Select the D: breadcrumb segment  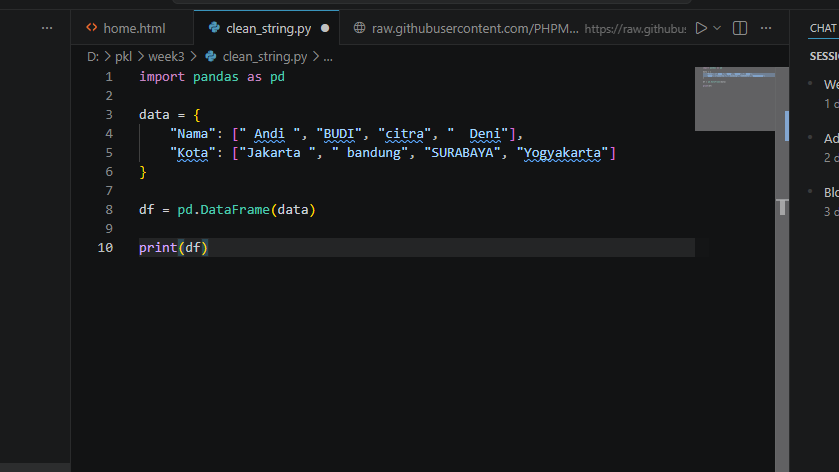93,57
